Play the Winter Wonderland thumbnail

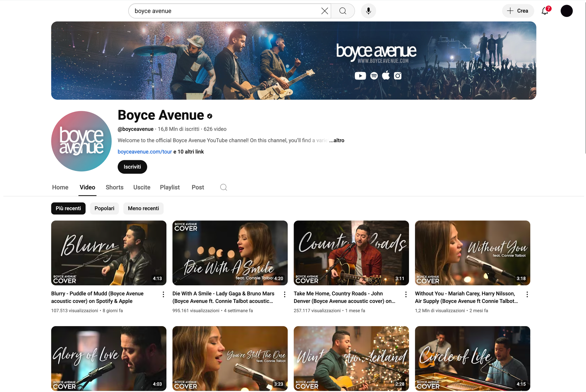tap(351, 359)
